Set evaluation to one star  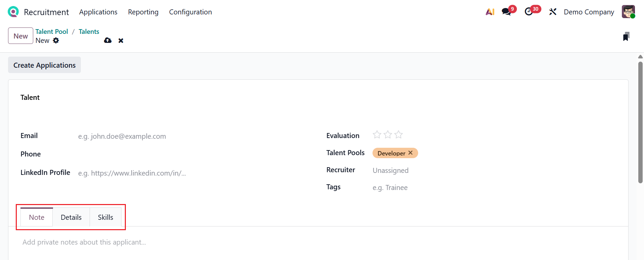point(377,135)
